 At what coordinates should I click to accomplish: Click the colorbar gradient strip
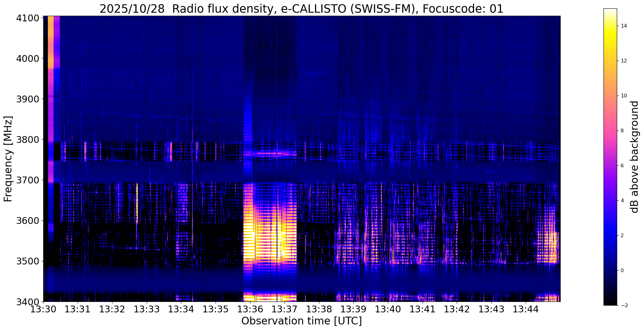(610, 157)
